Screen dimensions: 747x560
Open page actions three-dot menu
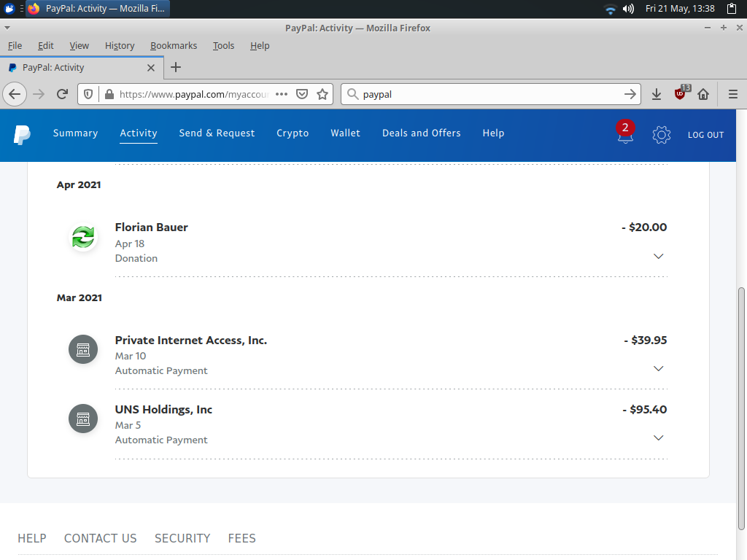pos(282,94)
